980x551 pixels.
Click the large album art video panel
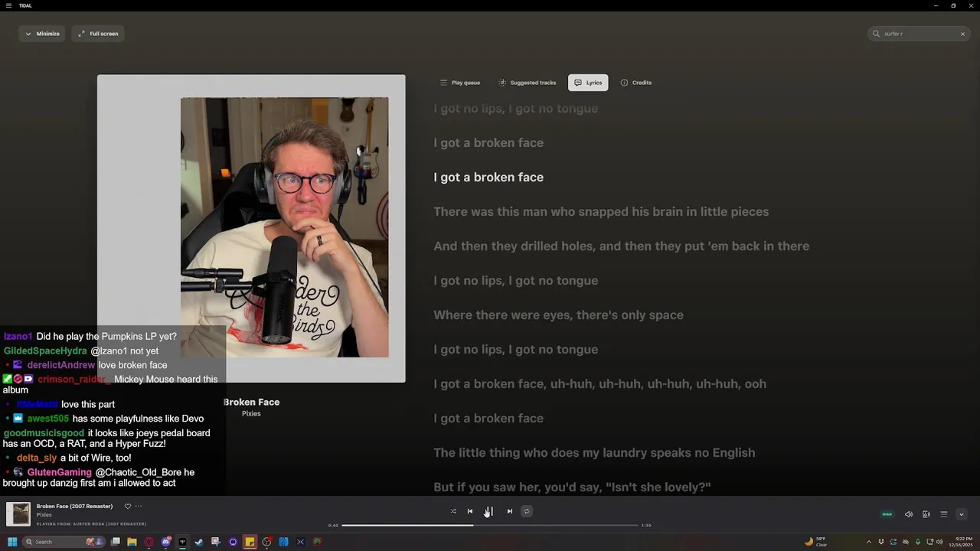tap(251, 228)
